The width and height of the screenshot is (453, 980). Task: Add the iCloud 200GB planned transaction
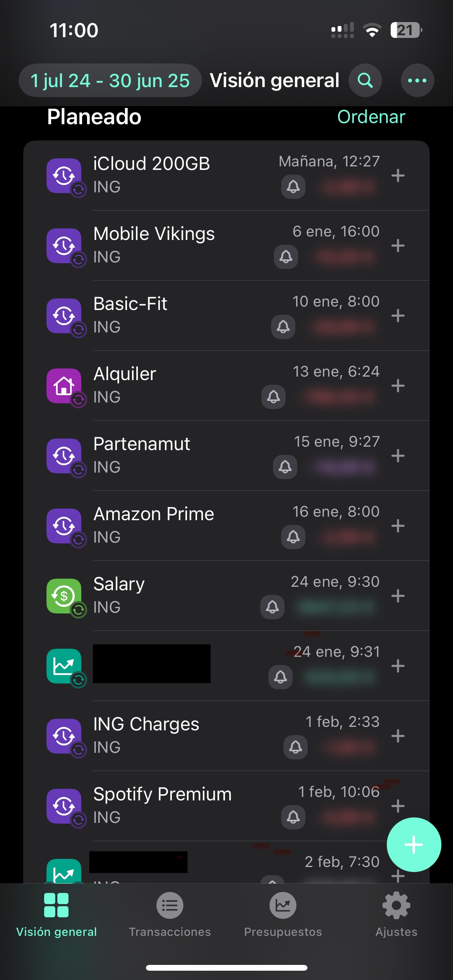(398, 176)
